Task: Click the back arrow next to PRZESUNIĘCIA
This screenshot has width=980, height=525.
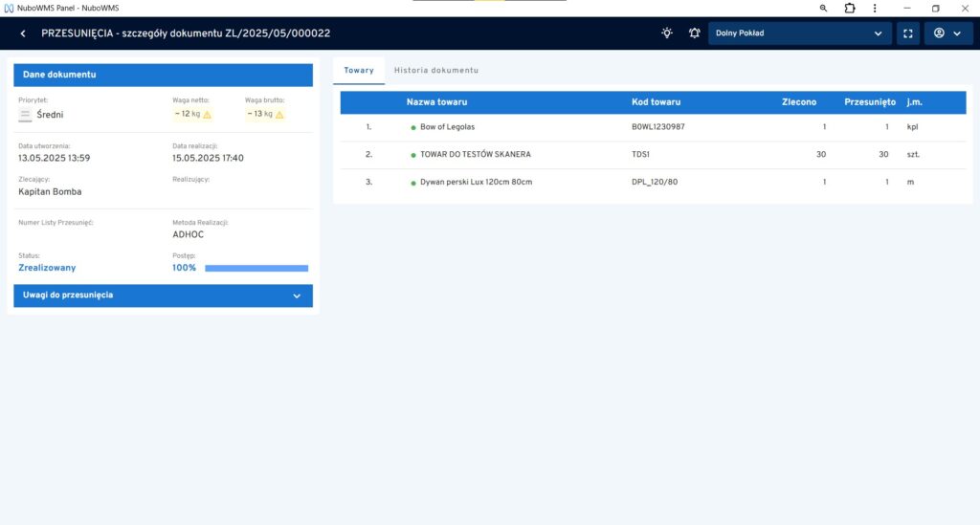Action: coord(23,33)
